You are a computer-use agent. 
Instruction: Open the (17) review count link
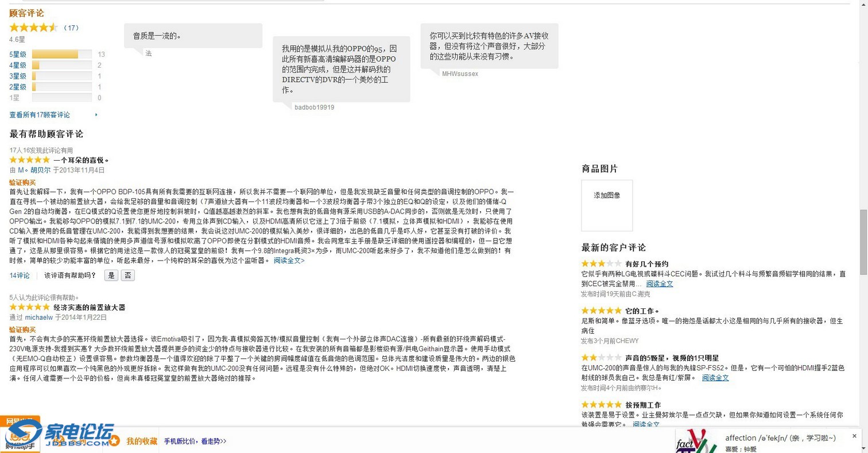coord(71,28)
